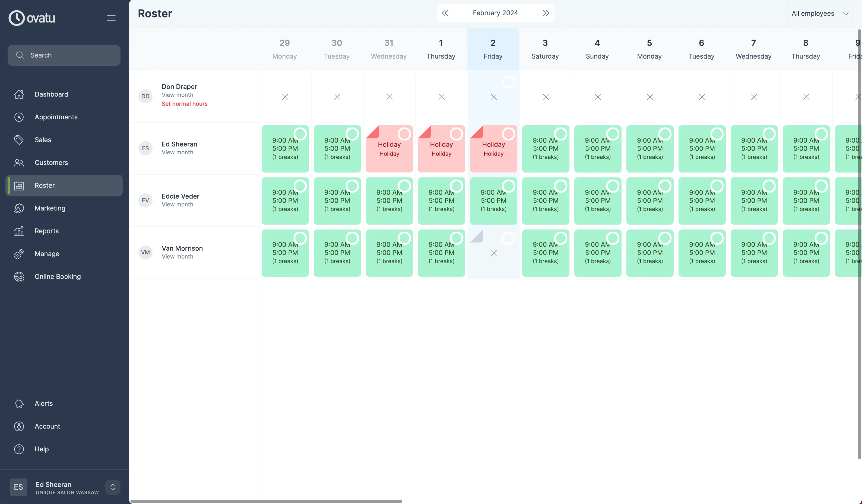This screenshot has height=504, width=862.
Task: Toggle selection circle on Don Draper's Friday shift
Action: pyautogui.click(x=509, y=82)
